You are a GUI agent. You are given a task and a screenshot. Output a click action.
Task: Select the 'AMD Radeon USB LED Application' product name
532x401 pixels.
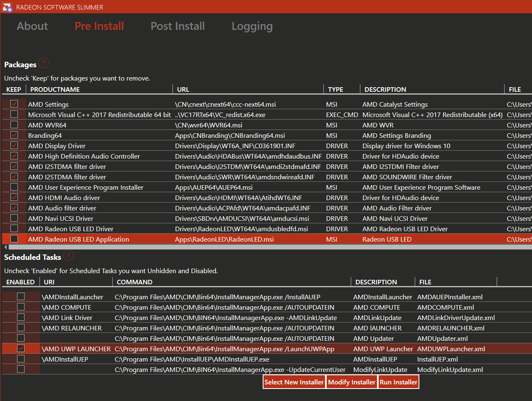(79, 239)
